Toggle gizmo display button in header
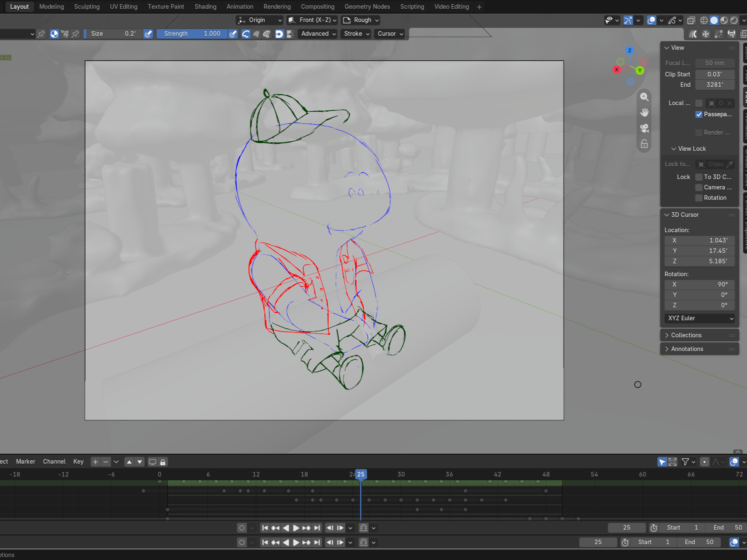Viewport: 747px width, 560px height. (628, 20)
